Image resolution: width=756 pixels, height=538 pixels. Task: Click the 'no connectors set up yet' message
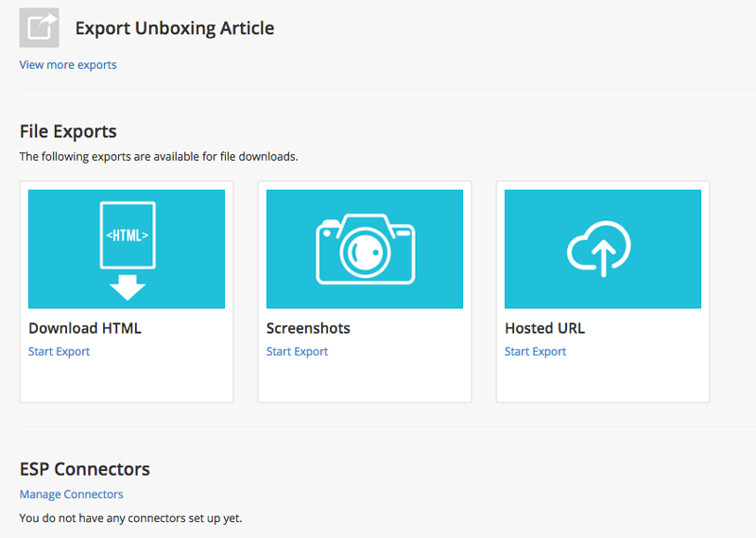point(130,518)
